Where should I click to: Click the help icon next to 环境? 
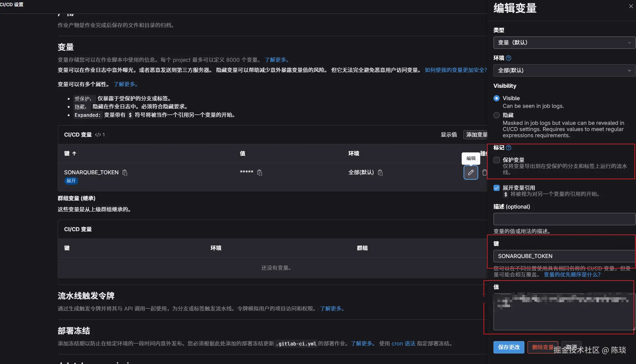coord(509,58)
